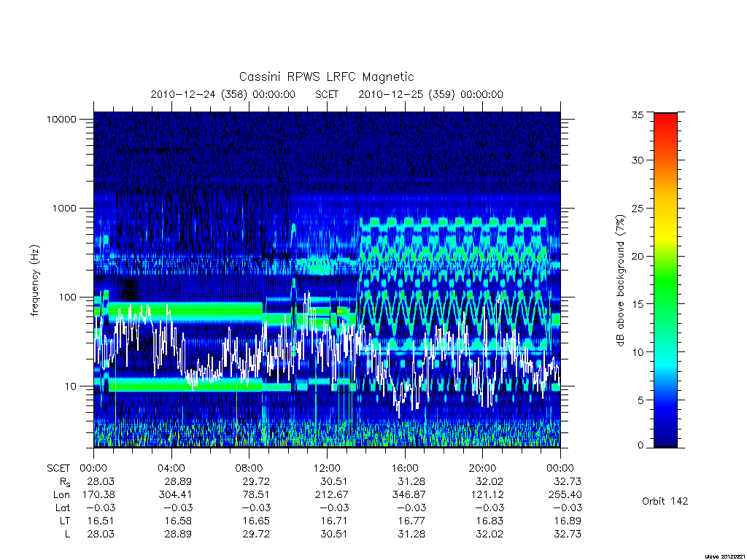Click the colorbar tick label 20
747x560 pixels.
pyautogui.click(x=637, y=256)
